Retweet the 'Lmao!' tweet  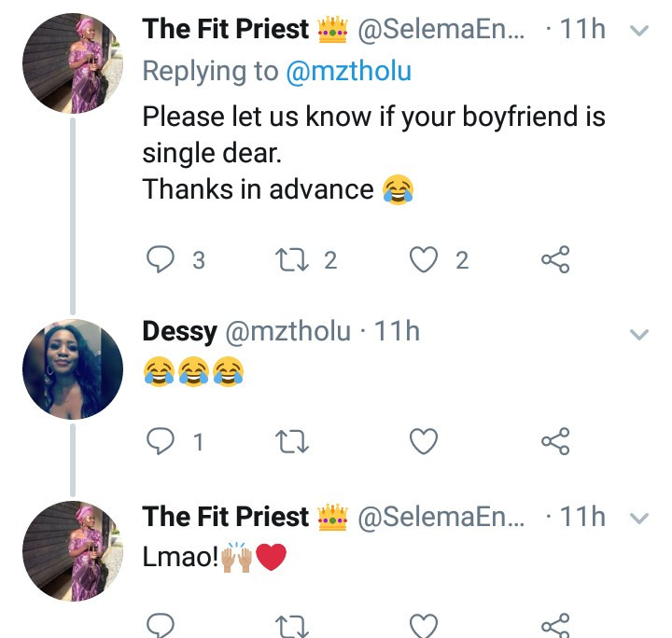click(293, 623)
